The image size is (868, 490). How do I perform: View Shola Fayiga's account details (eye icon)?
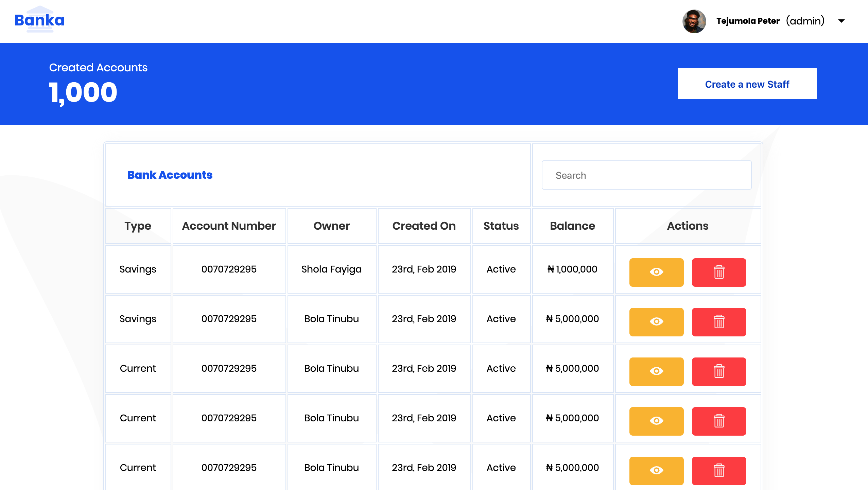click(x=656, y=272)
